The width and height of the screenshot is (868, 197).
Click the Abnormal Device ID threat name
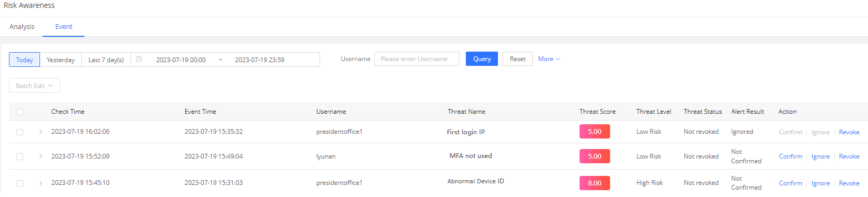[476, 181]
